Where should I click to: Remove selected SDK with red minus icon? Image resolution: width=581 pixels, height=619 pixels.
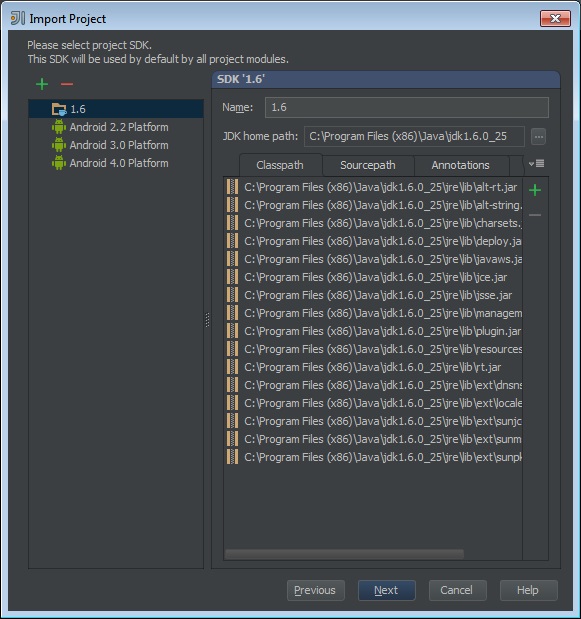pos(67,84)
